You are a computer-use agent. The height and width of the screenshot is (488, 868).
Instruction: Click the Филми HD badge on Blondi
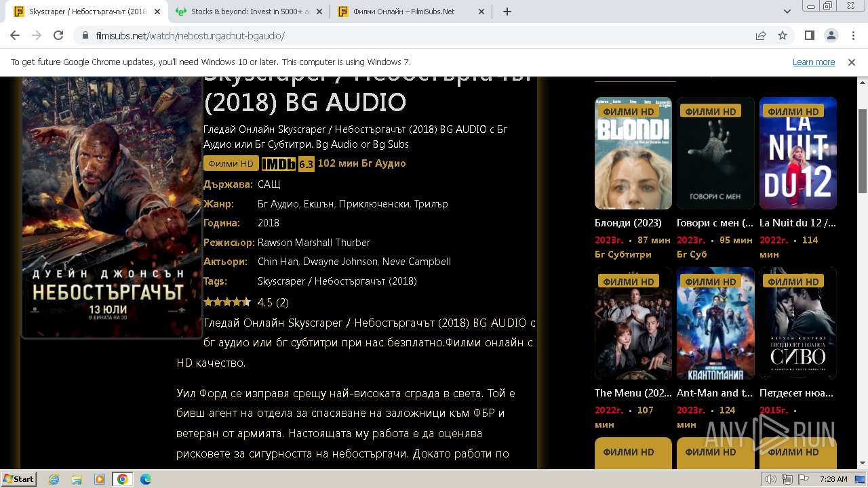click(629, 111)
